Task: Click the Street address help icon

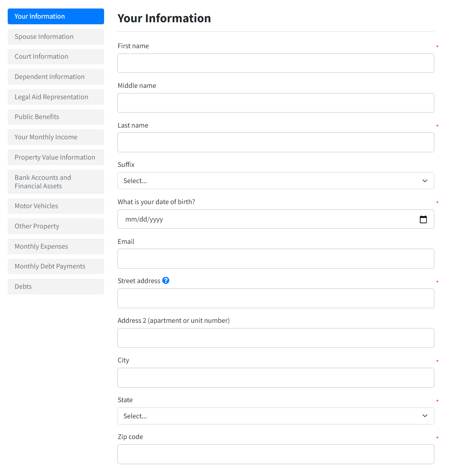Action: [x=166, y=281]
